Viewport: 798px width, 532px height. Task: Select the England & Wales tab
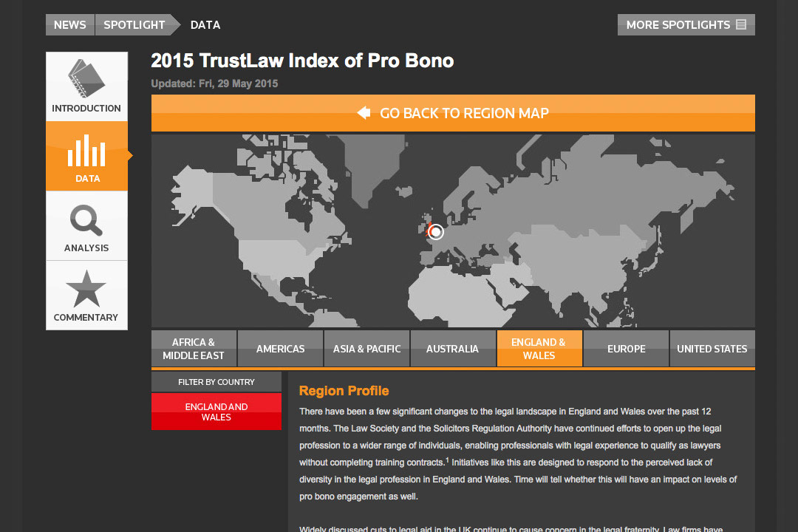(539, 349)
